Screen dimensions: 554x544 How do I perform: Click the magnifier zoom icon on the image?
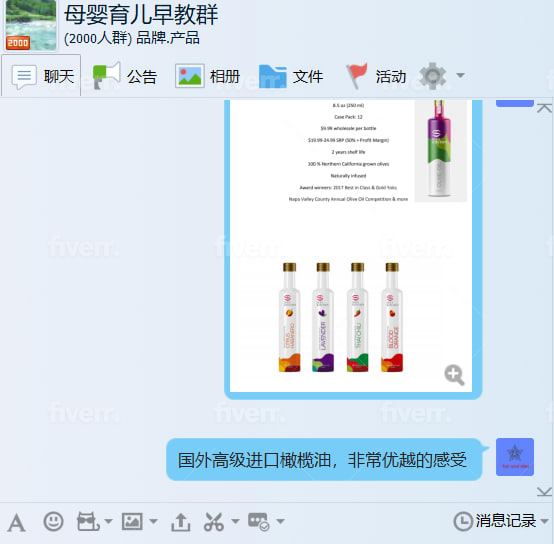pyautogui.click(x=454, y=374)
